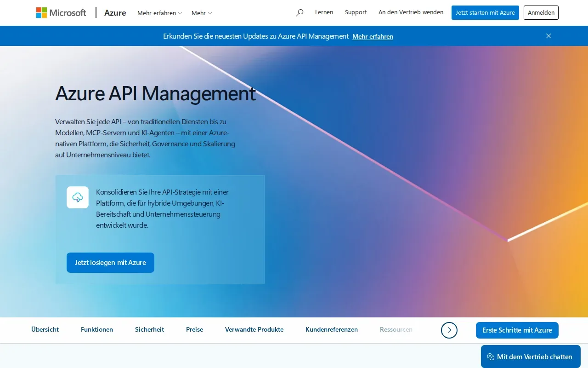Screen dimensions: 588x368
Task: Click Jetzt loslegen mit Azure button
Action: point(110,263)
